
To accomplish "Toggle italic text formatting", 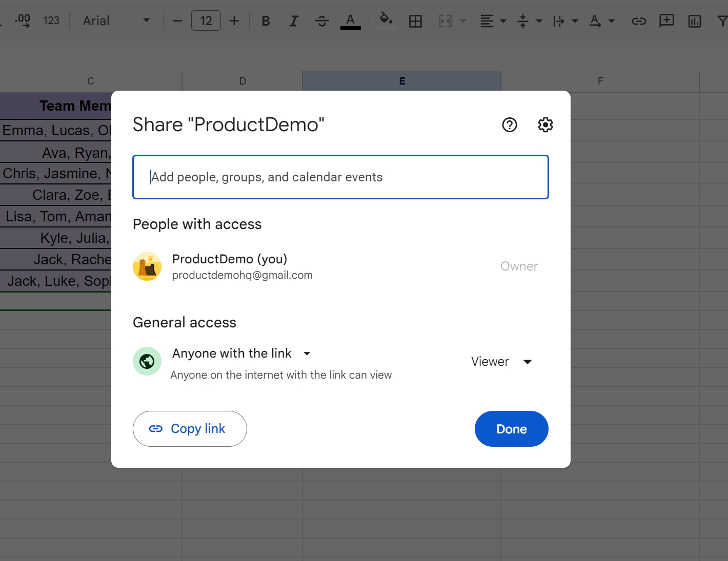I will click(293, 21).
